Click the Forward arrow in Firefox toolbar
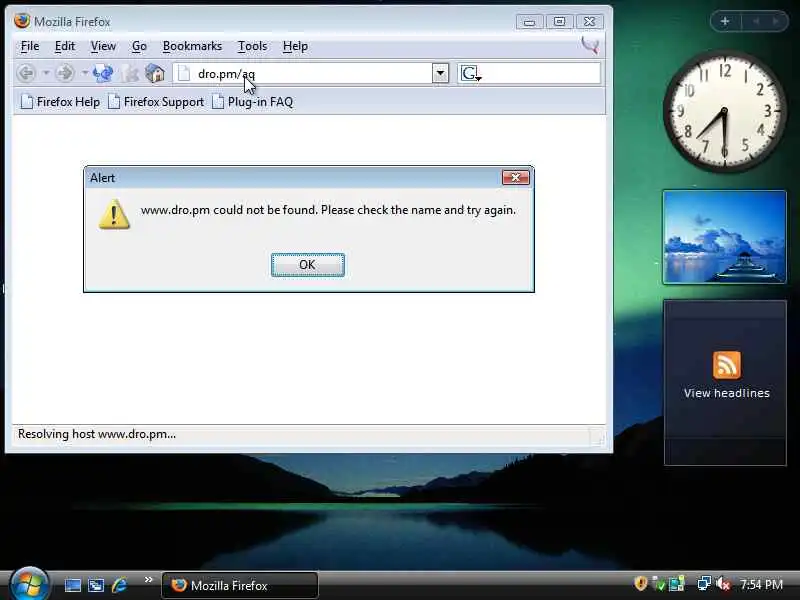800x600 pixels. point(65,73)
